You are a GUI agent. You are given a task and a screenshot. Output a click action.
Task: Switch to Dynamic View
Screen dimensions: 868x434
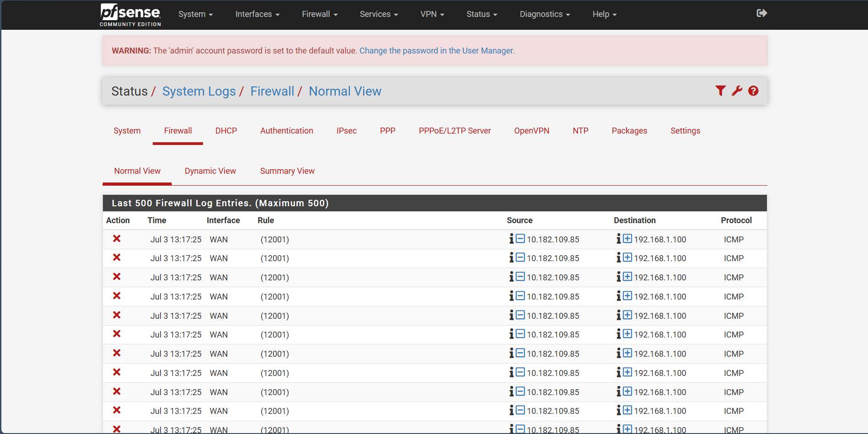(210, 171)
